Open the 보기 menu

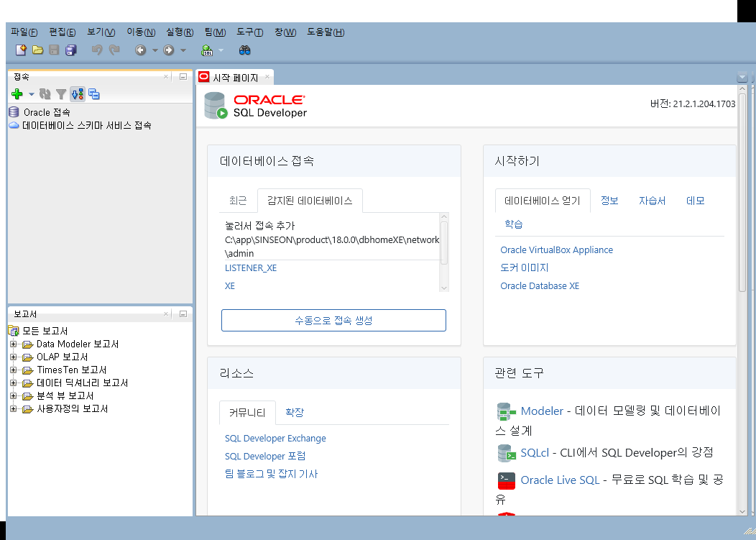click(101, 32)
